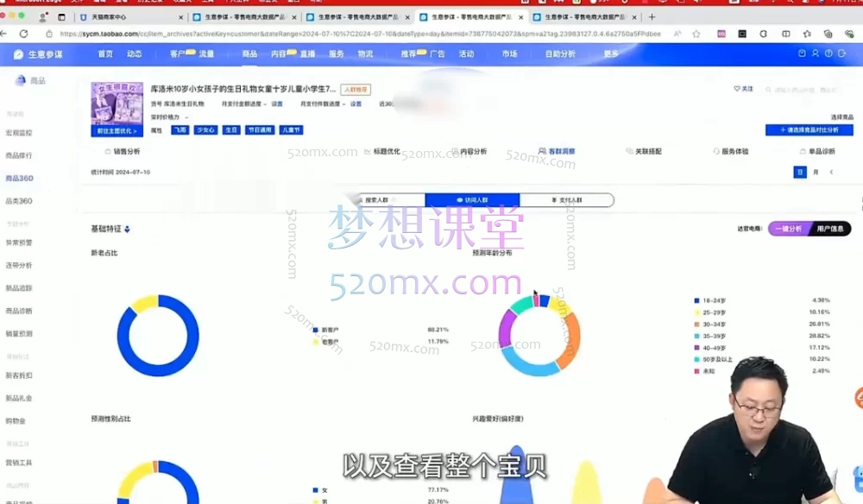The height and width of the screenshot is (504, 863).
Task: Click the 请选择竞品对比分析 button
Action: [x=809, y=130]
